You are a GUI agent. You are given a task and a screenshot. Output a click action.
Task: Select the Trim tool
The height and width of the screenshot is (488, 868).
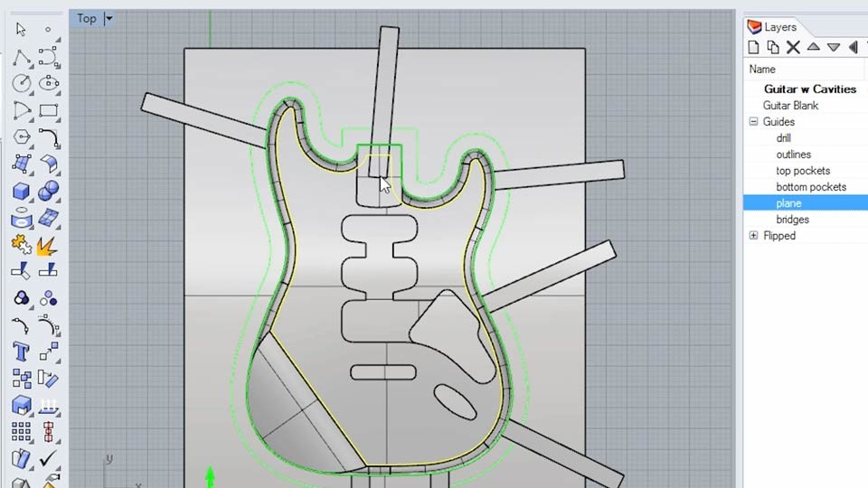coord(21,270)
